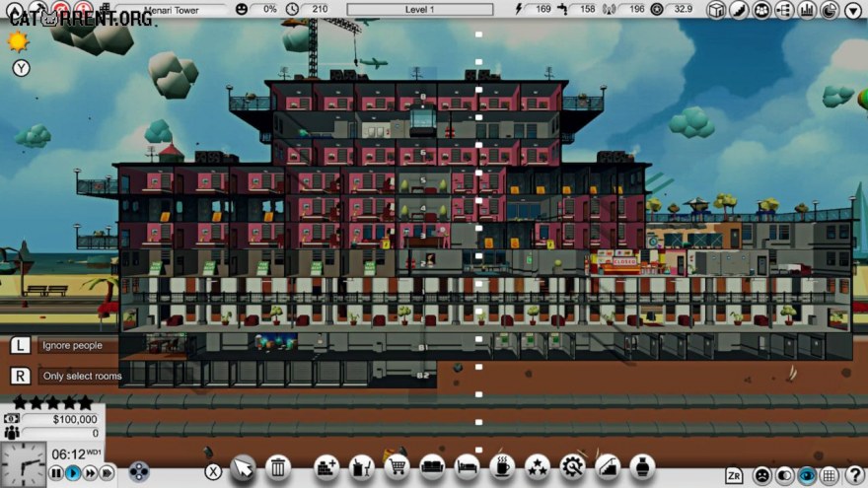
Task: Open the office desk build category
Action: 361,468
